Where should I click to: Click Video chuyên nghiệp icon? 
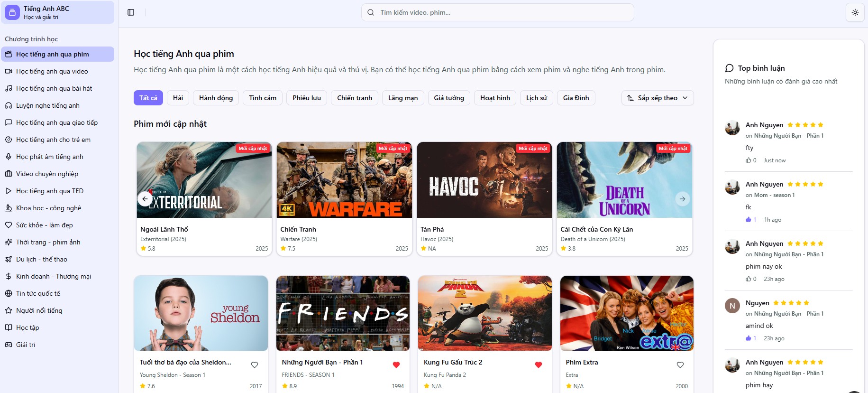coord(9,174)
